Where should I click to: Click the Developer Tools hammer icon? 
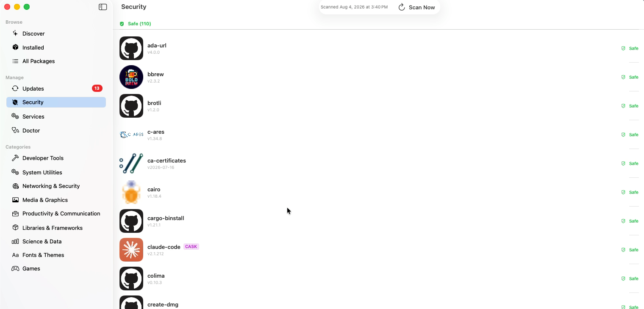click(x=15, y=158)
